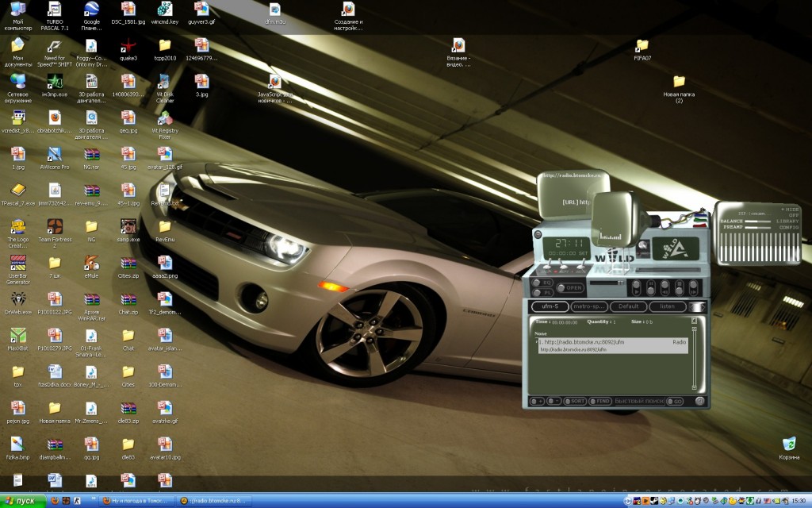
Task: Open the Google Earth desktop shortcut
Action: pyautogui.click(x=91, y=10)
